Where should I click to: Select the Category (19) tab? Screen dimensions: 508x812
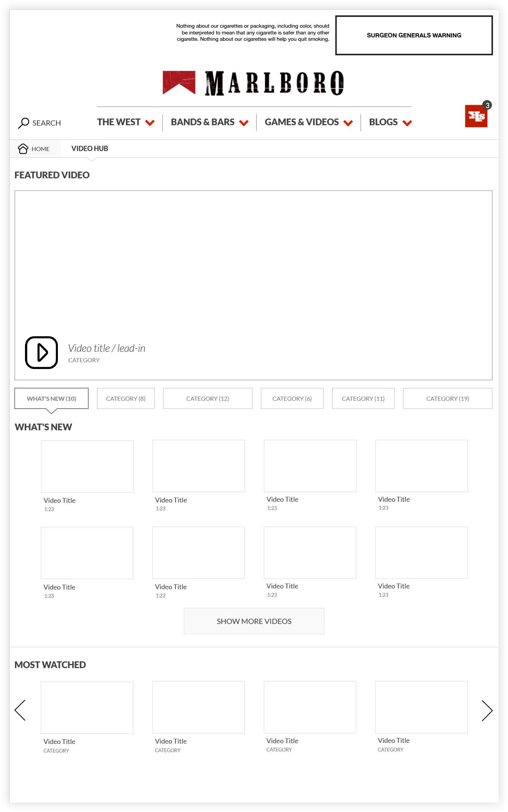447,399
